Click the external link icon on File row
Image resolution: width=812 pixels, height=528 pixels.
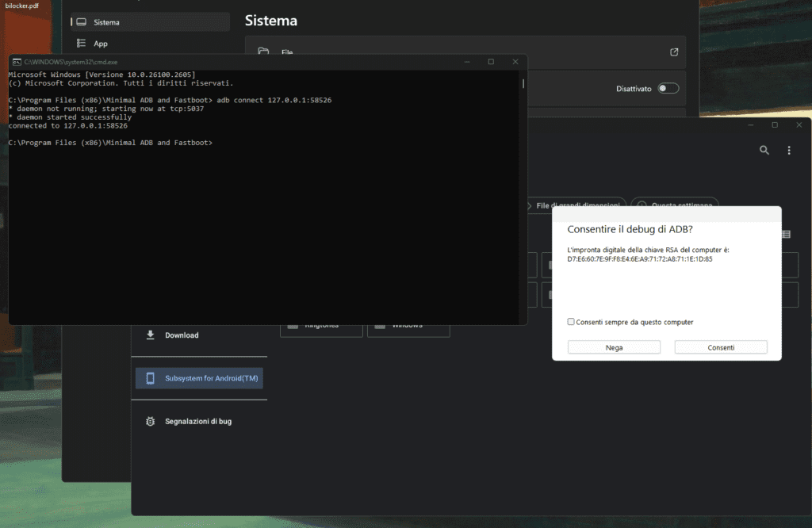[674, 52]
